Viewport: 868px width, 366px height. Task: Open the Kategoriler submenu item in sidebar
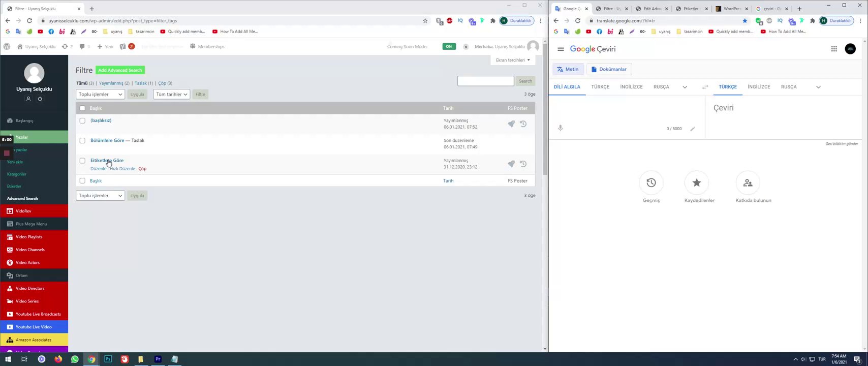(17, 174)
